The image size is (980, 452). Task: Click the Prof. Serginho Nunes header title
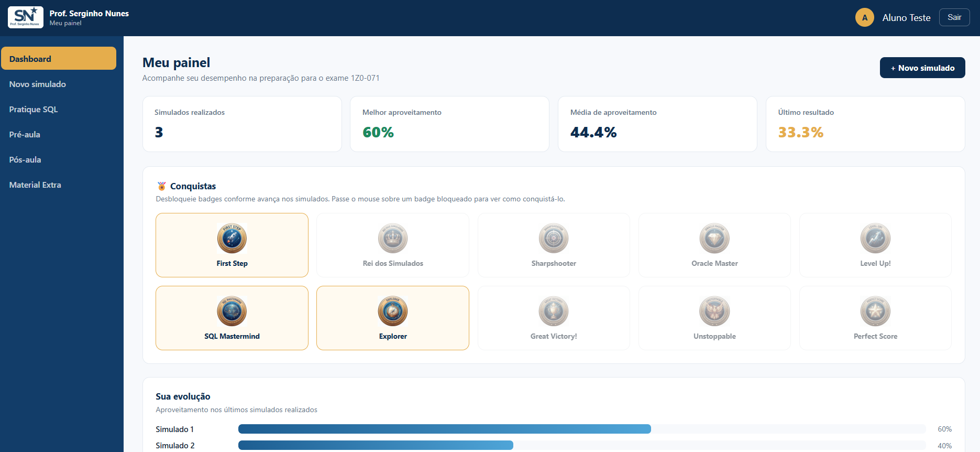89,14
